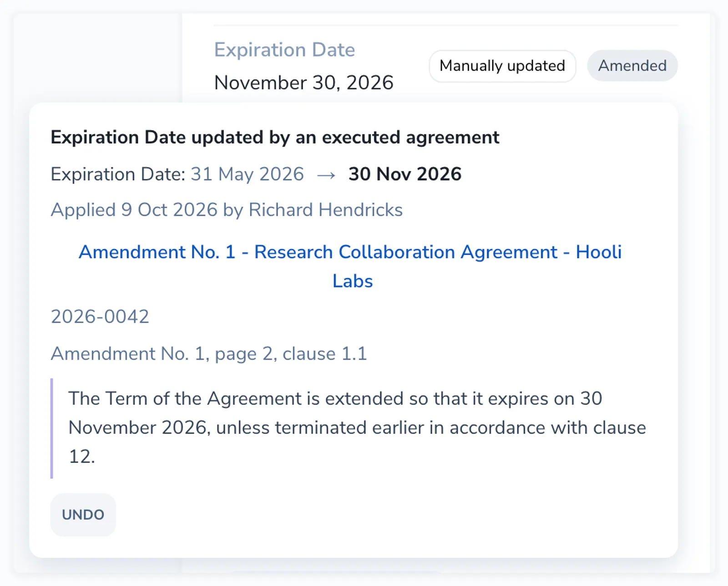Click the old date 31 May 2026
The image size is (728, 586).
(x=247, y=174)
